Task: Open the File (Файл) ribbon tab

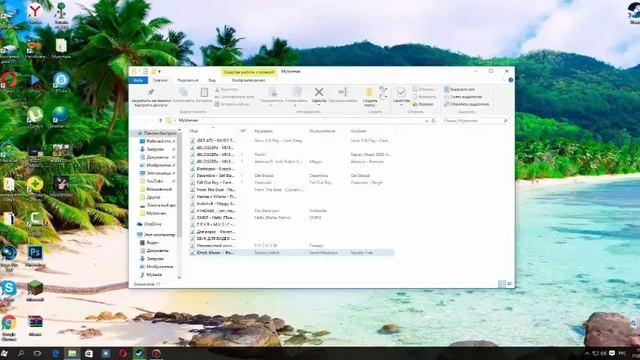Action: point(138,80)
